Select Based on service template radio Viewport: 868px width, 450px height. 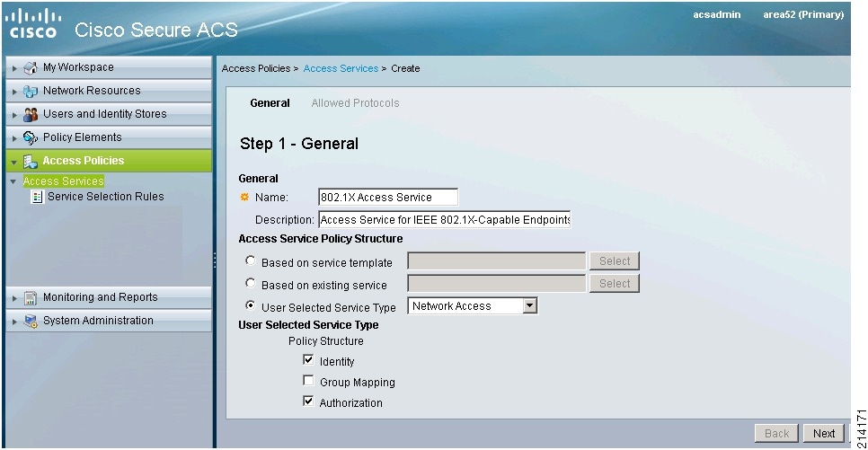click(250, 260)
